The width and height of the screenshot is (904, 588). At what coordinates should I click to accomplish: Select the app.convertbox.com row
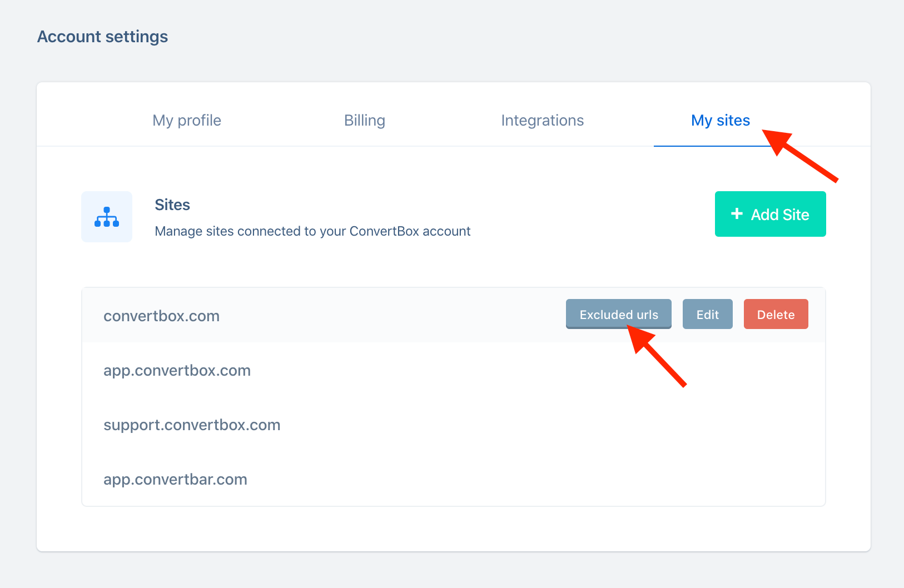coord(454,370)
